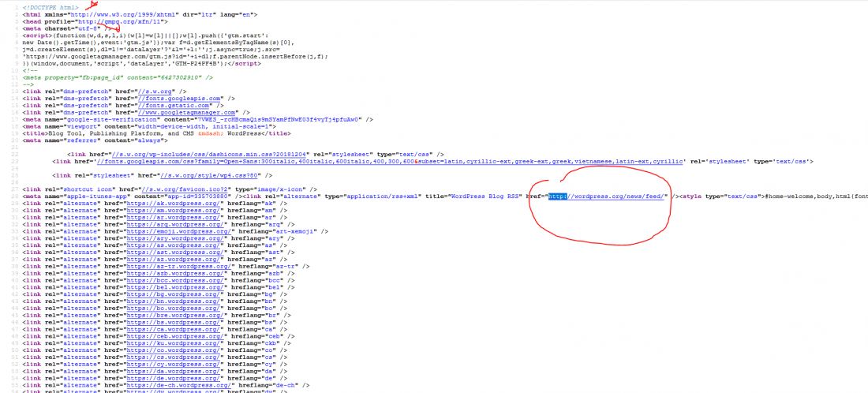868x393 pixels.
Task: Open the https://de-ch.wordpress.org/ link
Action: (x=180, y=386)
